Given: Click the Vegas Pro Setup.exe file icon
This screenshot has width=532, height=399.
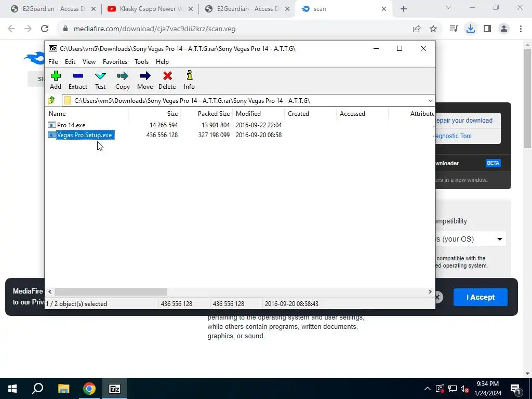Looking at the screenshot, I should 52,135.
